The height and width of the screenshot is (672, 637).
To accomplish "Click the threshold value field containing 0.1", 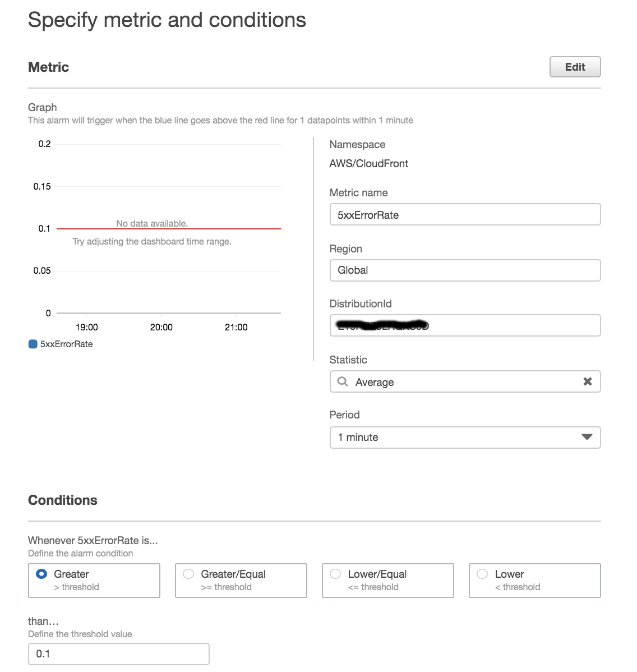I will [x=119, y=653].
